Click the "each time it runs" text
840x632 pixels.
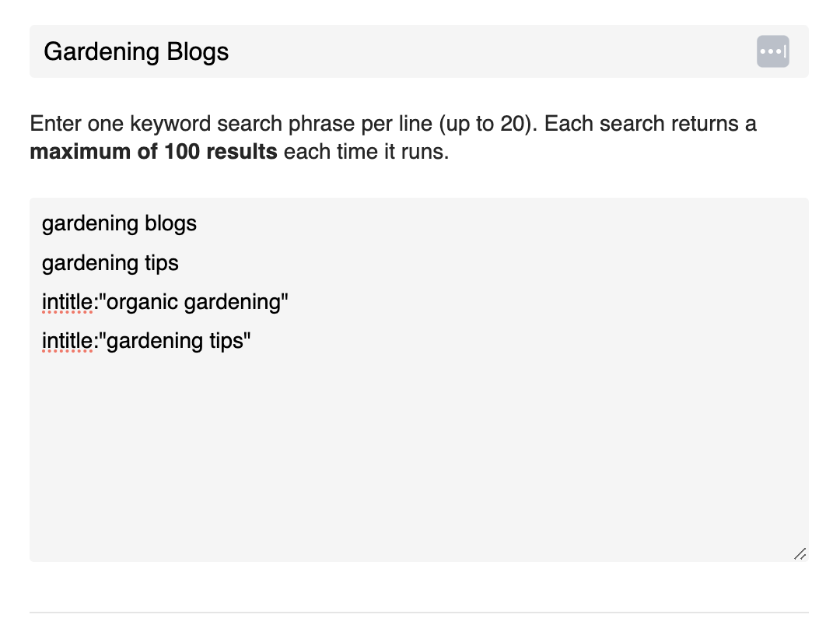(366, 151)
